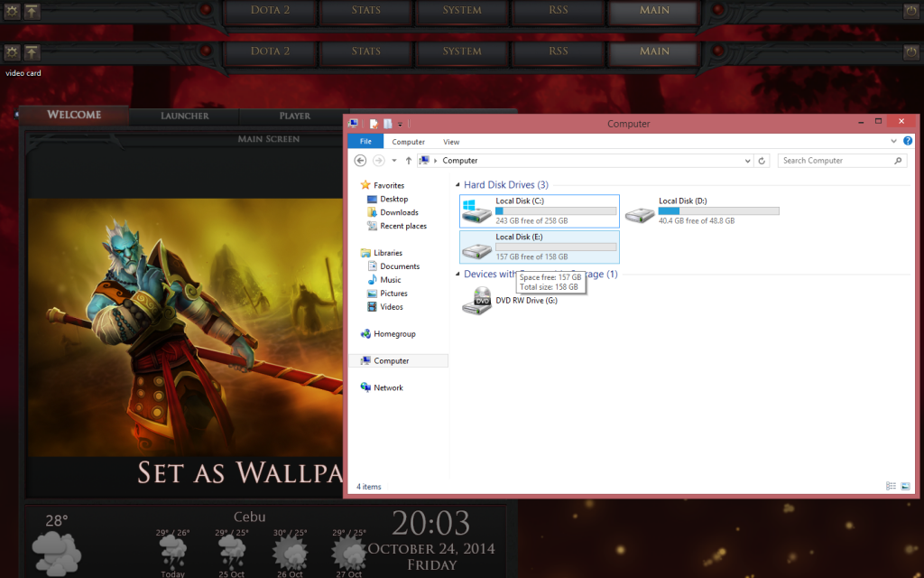
Task: Switch to the View ribbon tab
Action: (451, 142)
